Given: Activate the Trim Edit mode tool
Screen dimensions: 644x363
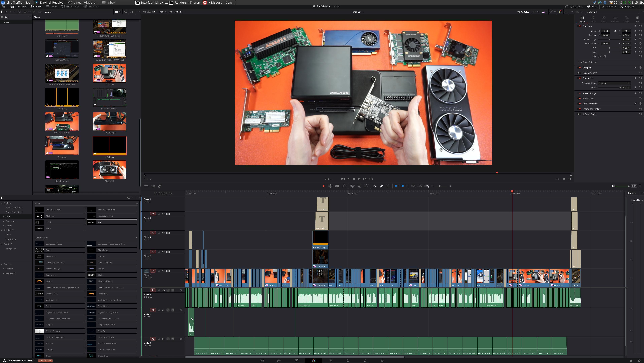Looking at the screenshot, I should pos(330,186).
